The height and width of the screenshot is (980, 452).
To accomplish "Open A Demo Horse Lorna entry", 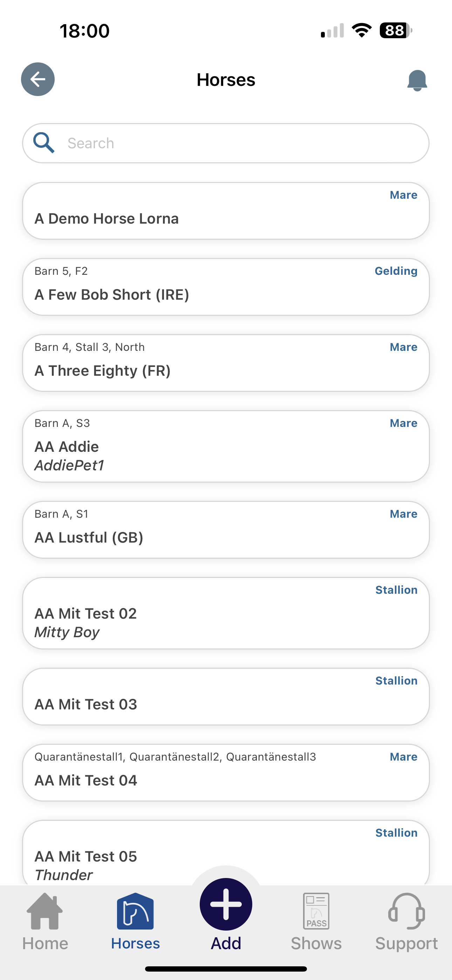I will point(226,211).
